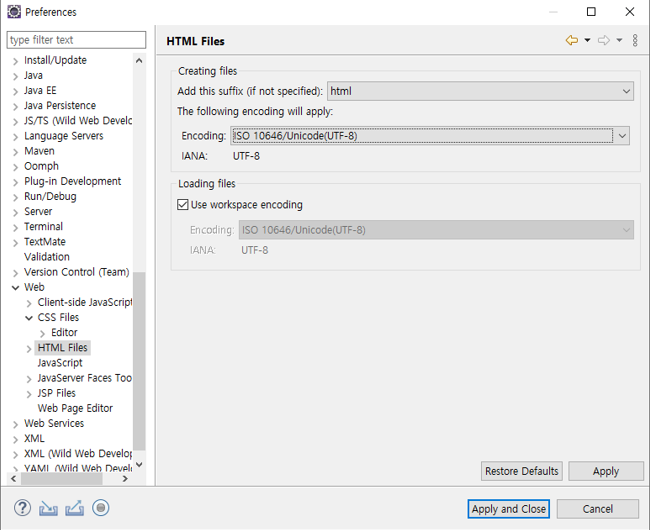Image resolution: width=650 pixels, height=530 pixels.
Task: Click the Preferences window app icon
Action: click(14, 12)
